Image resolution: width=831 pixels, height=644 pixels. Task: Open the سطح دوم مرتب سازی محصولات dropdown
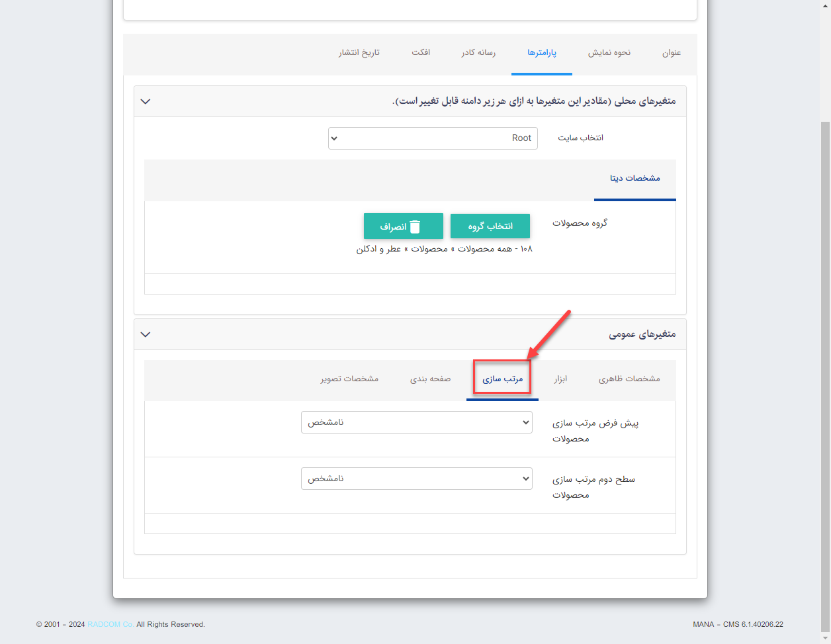[416, 479]
